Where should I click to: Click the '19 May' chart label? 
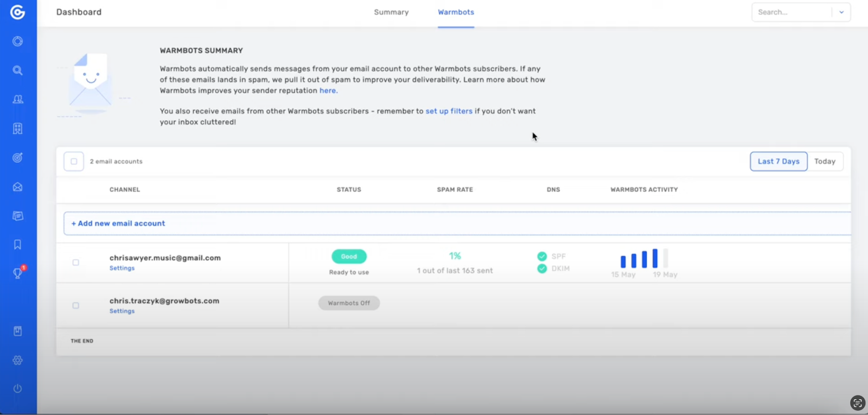click(665, 274)
